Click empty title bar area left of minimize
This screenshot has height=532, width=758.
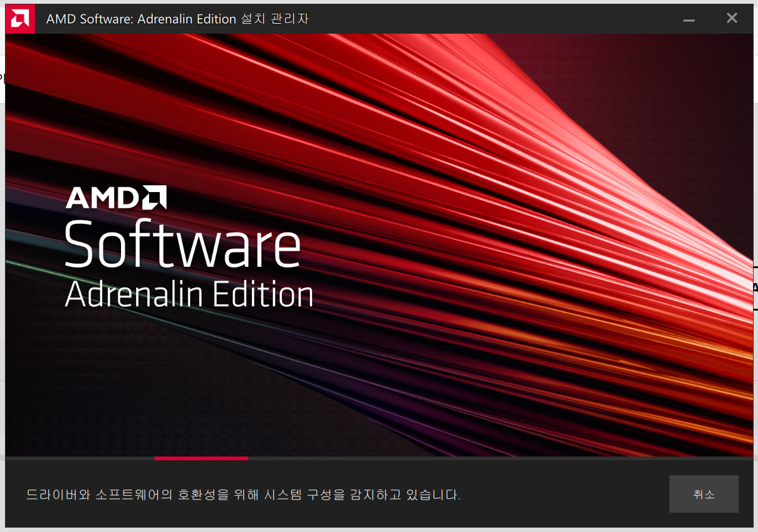coord(499,19)
